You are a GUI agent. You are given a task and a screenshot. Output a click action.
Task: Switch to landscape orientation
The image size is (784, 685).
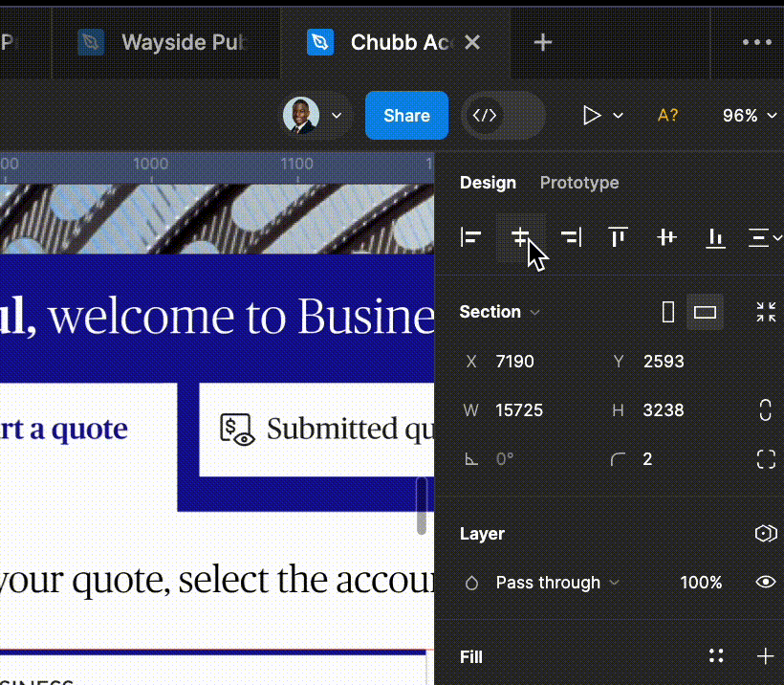[x=705, y=312]
